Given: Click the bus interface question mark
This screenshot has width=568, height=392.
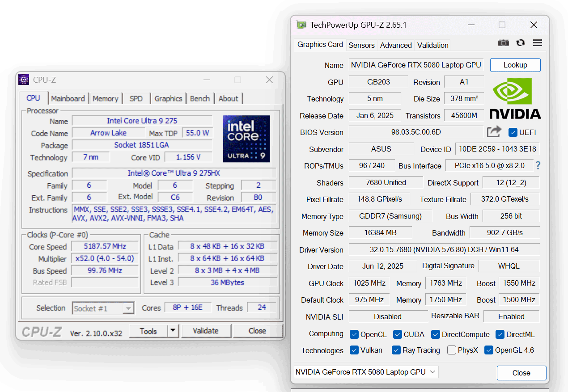Looking at the screenshot, I should 538,165.
